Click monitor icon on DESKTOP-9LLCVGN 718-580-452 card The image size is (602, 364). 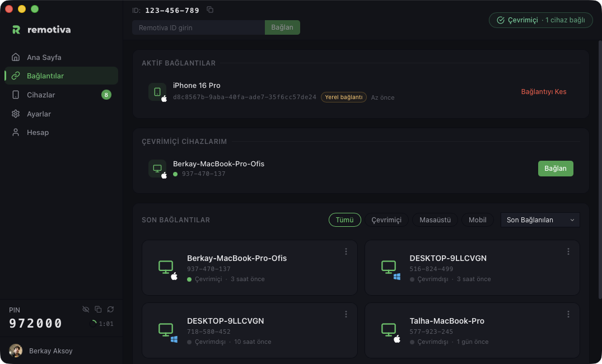(x=166, y=330)
